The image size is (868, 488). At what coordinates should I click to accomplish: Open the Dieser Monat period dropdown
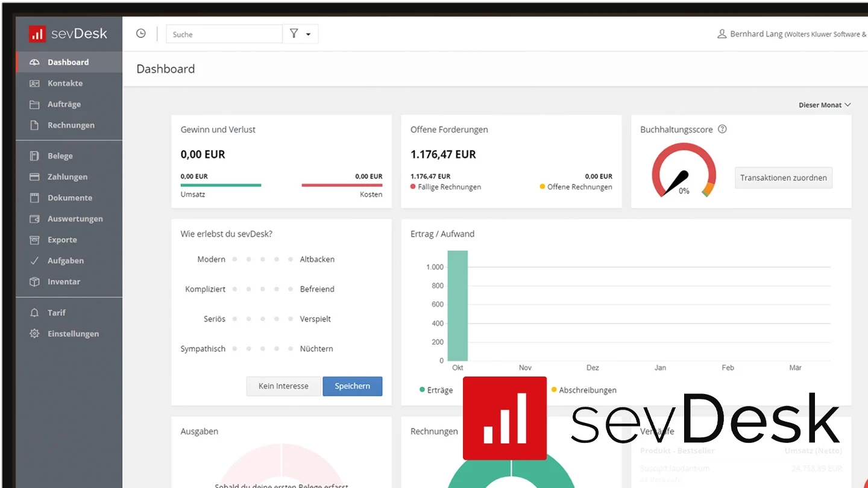tap(825, 105)
